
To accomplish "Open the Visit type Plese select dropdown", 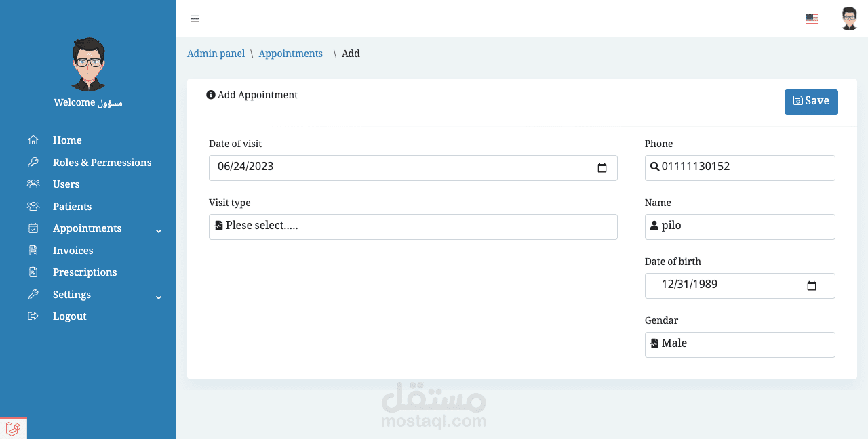I will [x=413, y=227].
